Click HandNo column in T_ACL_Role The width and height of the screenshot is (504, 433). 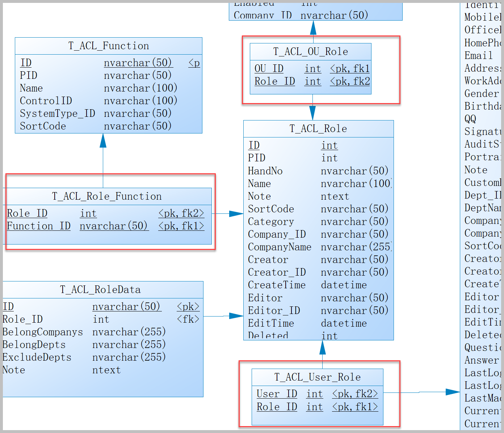pyautogui.click(x=265, y=171)
